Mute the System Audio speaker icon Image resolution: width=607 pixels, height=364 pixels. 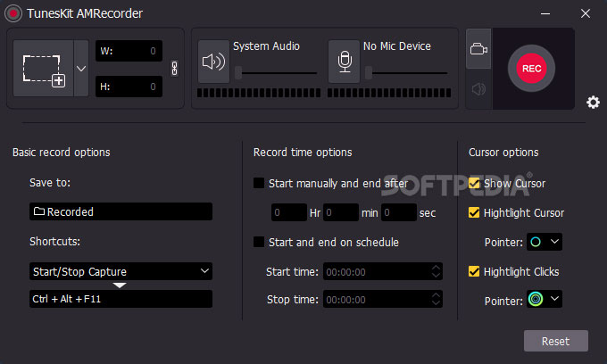coord(213,62)
